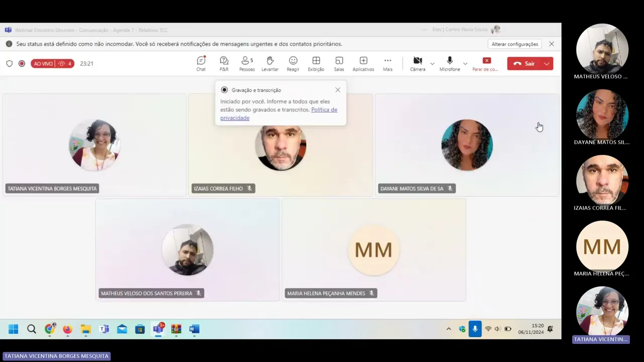The height and width of the screenshot is (362, 644).
Task: Open Word from the taskbar
Action: [194, 329]
